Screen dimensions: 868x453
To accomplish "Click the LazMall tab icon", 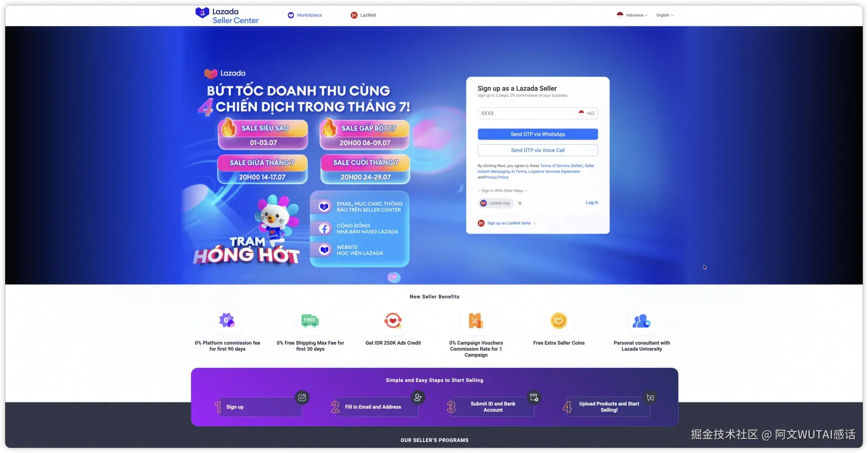I will 354,15.
